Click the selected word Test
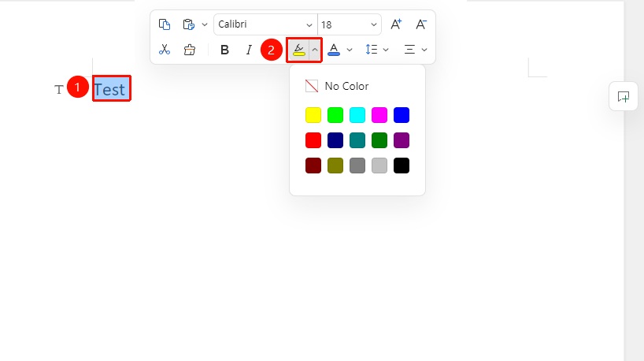This screenshot has width=644, height=361. click(109, 89)
